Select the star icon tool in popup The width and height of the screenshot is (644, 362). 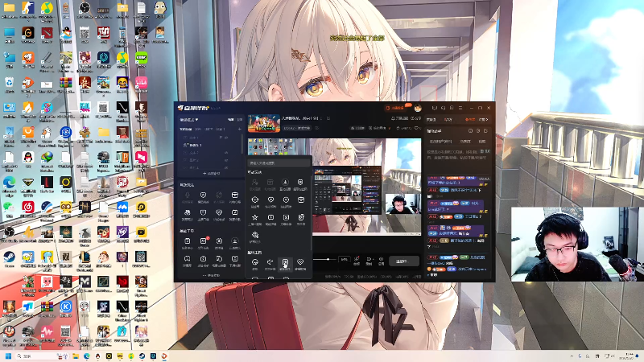(254, 217)
